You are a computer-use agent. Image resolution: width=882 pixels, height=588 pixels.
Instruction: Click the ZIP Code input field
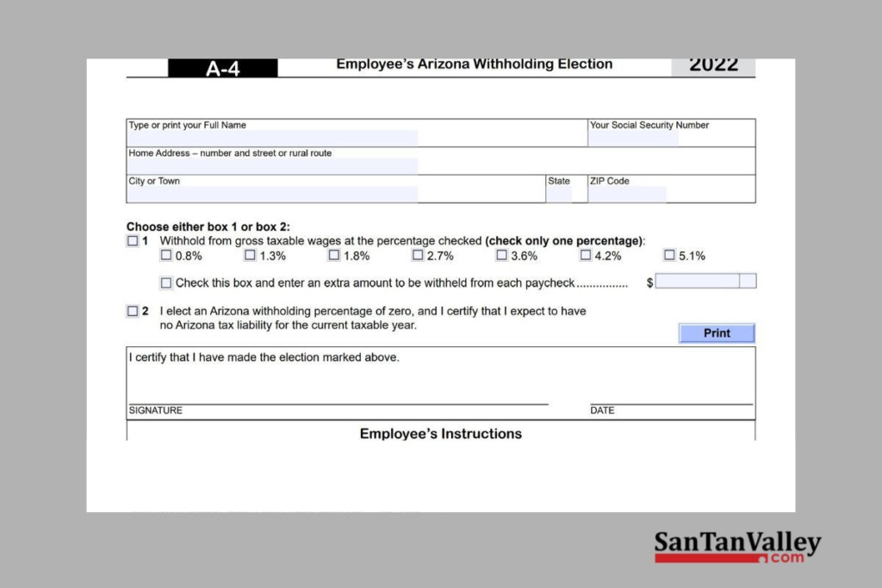627,194
